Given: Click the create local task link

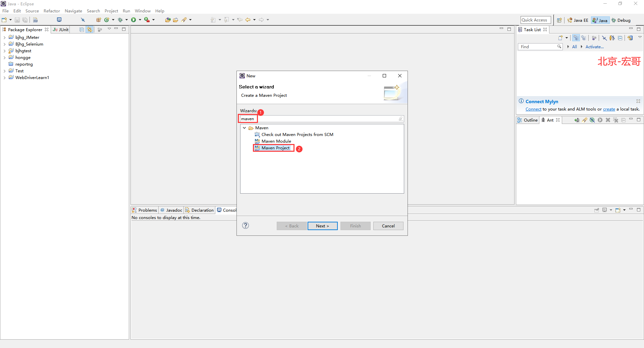Looking at the screenshot, I should (x=609, y=109).
